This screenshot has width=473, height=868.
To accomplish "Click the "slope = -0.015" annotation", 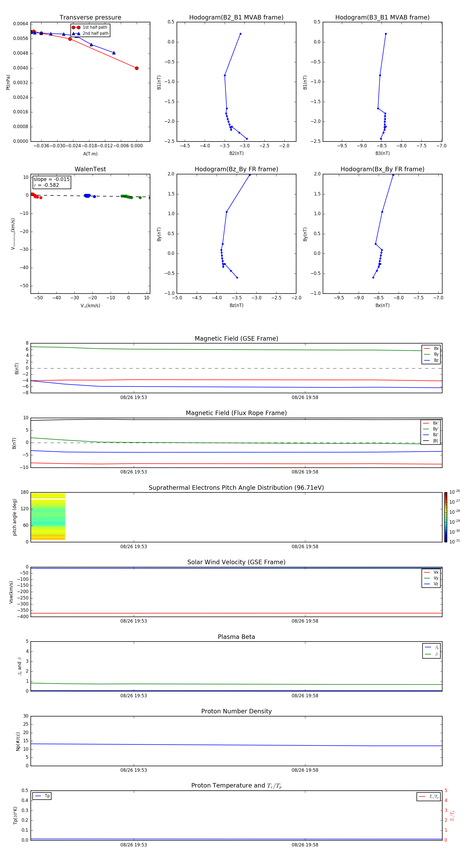I will pos(52,179).
